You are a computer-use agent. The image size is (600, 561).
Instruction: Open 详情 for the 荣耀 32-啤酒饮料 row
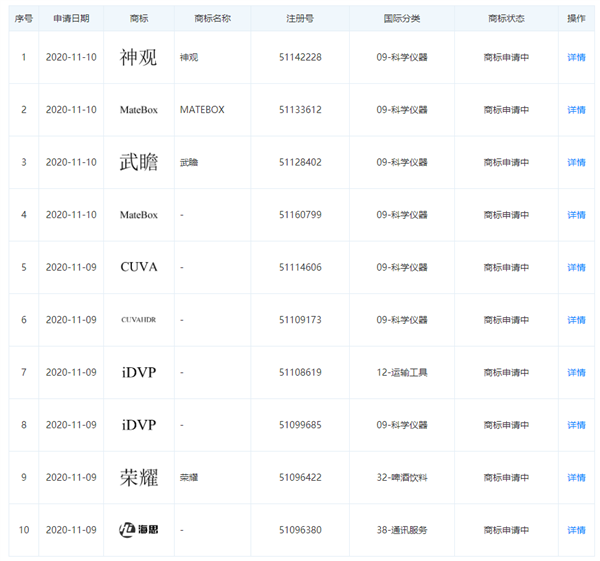(x=576, y=477)
